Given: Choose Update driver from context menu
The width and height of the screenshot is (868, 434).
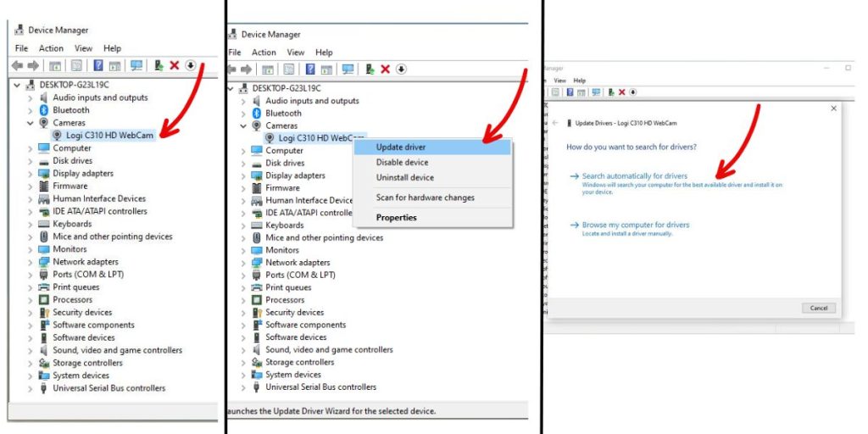Looking at the screenshot, I should coord(431,147).
